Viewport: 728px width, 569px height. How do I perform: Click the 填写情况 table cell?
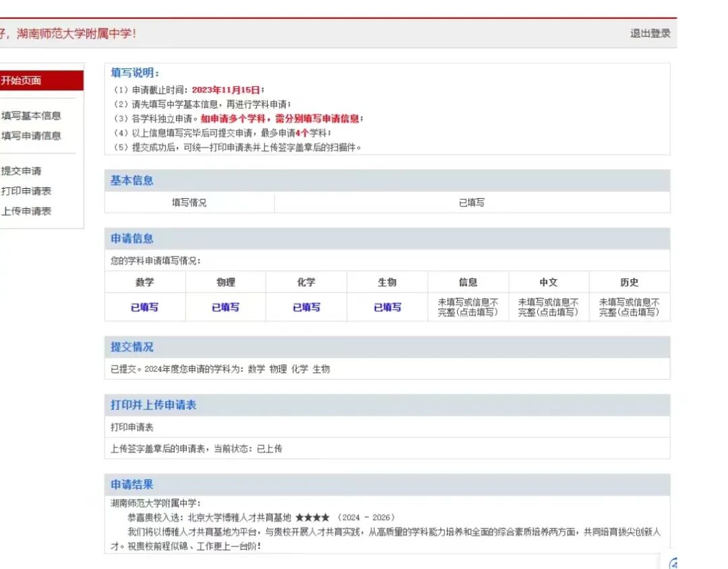point(189,202)
